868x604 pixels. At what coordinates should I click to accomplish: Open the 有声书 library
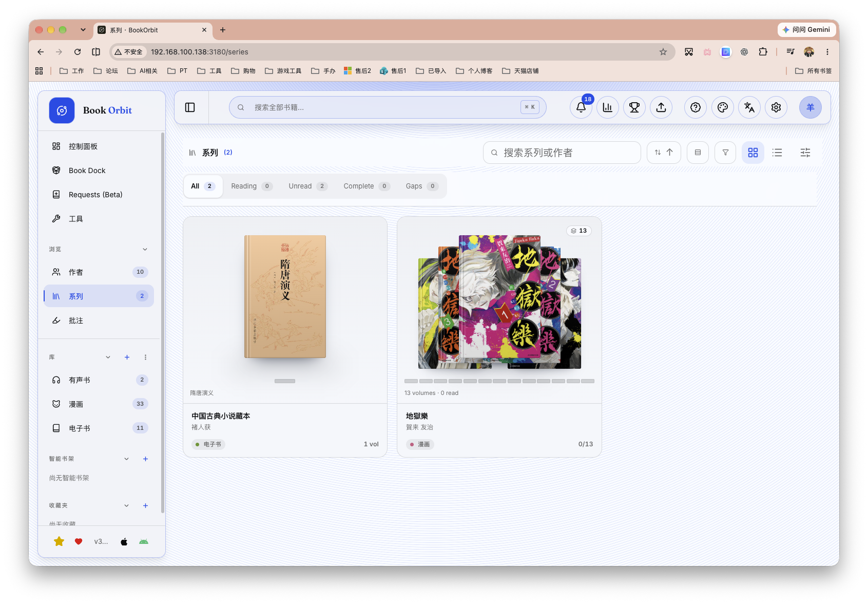coord(99,380)
